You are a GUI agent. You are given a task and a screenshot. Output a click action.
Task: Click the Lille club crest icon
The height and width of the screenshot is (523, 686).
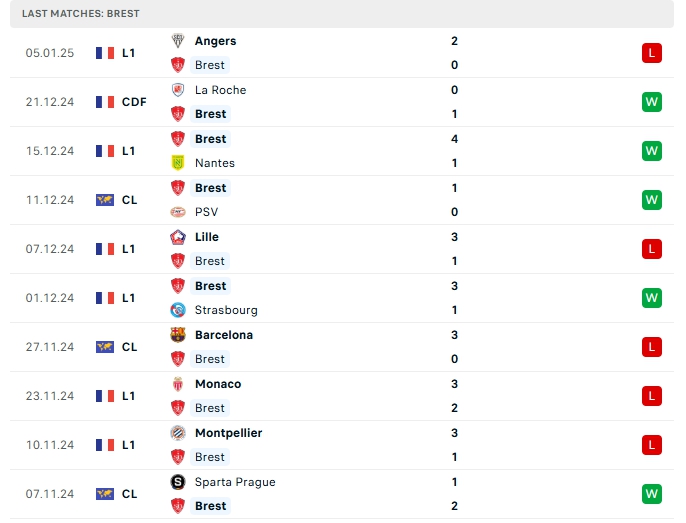[x=178, y=237]
